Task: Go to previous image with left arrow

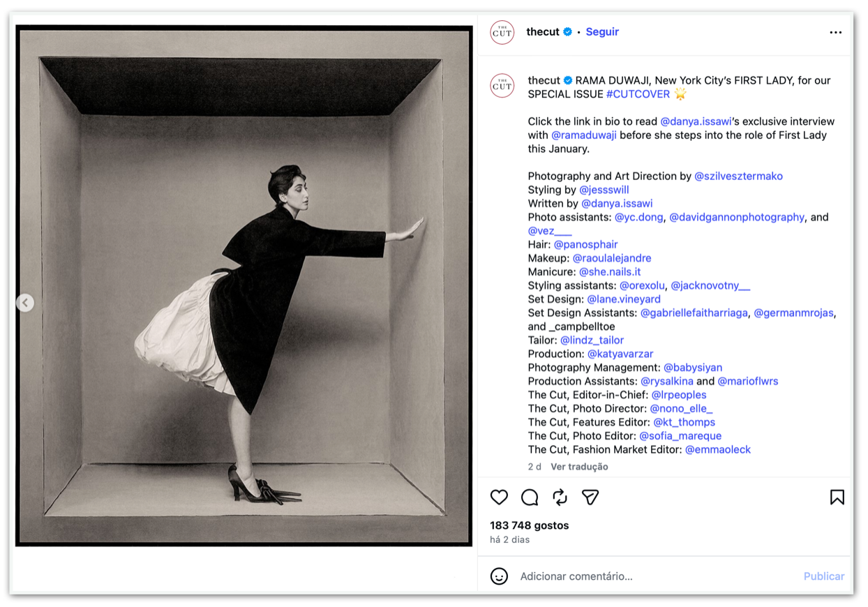Action: click(25, 303)
